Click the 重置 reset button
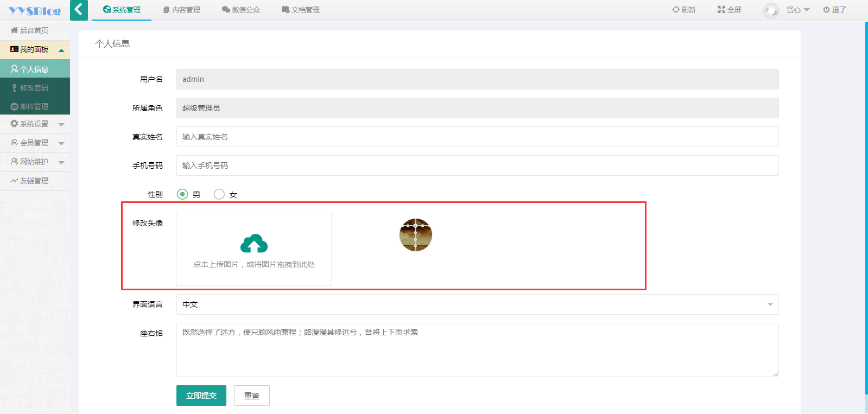The width and height of the screenshot is (868, 414). pyautogui.click(x=252, y=396)
